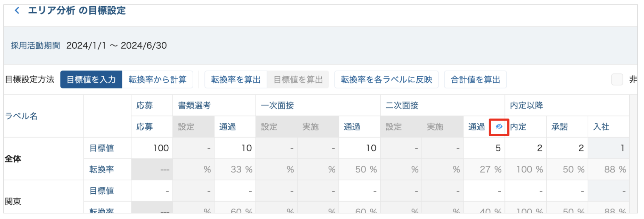Edit 全体 二次面接 通過 target value 5
644x219 pixels.
click(484, 148)
